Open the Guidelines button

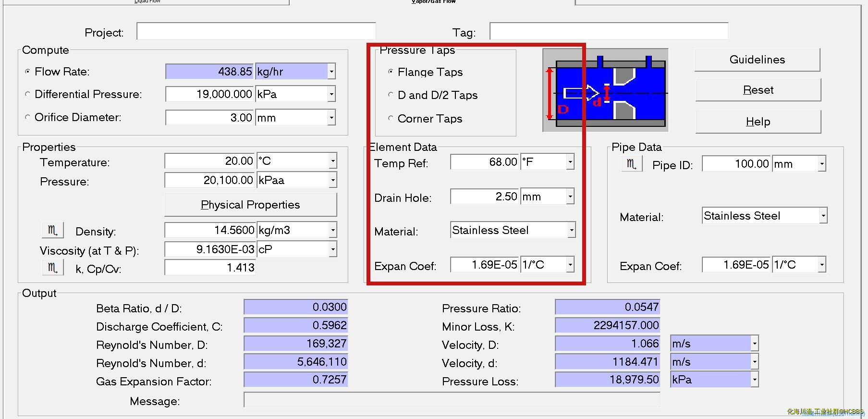click(x=758, y=60)
